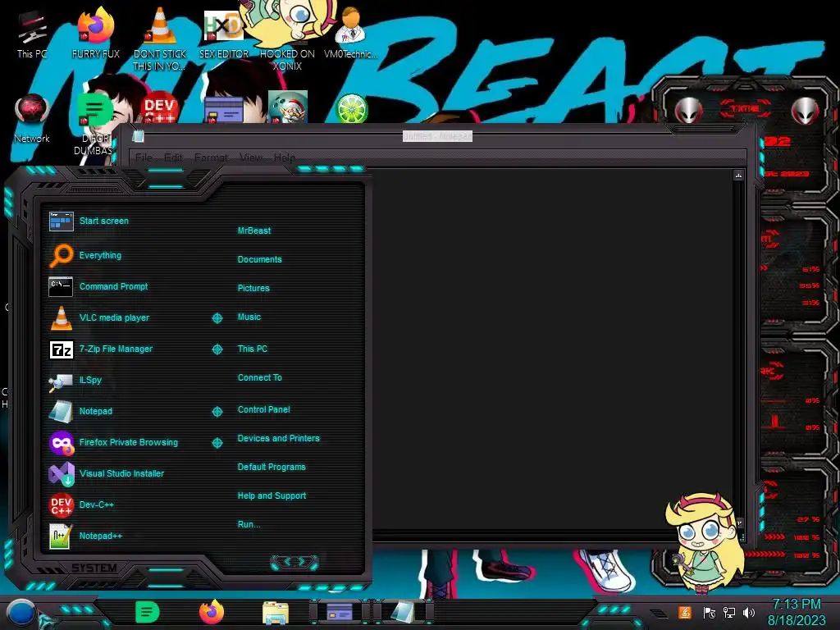Open Devices and Printers
Image resolution: width=840 pixels, height=630 pixels.
point(279,438)
